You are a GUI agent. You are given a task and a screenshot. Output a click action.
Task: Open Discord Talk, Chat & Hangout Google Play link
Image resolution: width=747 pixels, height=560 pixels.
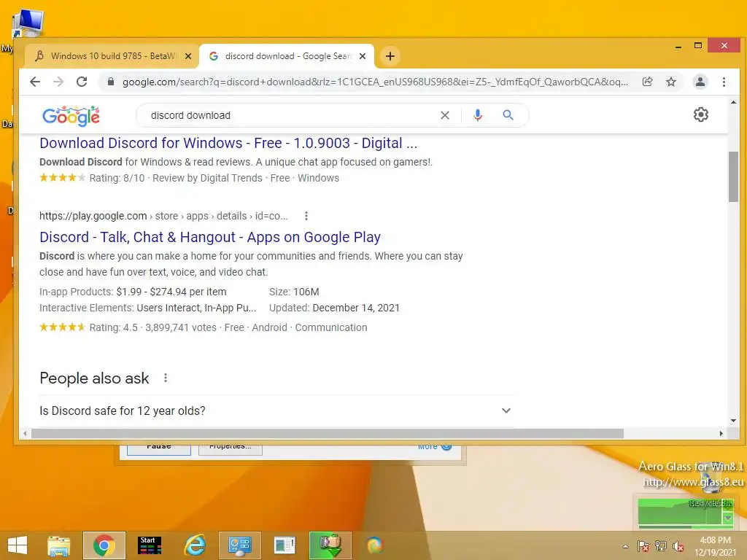[210, 237]
